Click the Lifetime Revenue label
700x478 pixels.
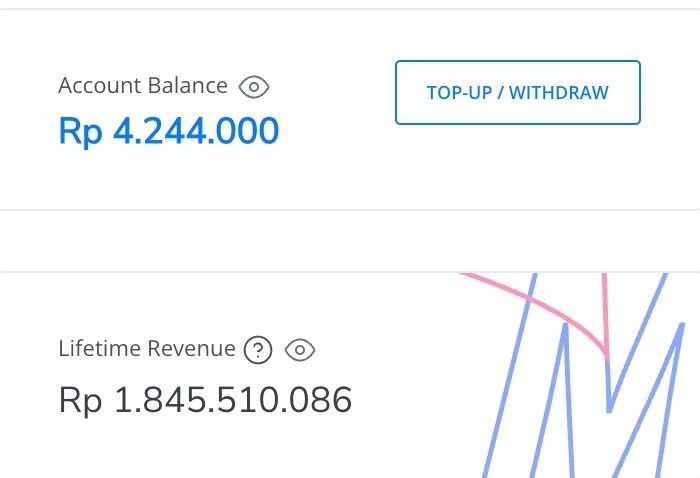tap(147, 348)
